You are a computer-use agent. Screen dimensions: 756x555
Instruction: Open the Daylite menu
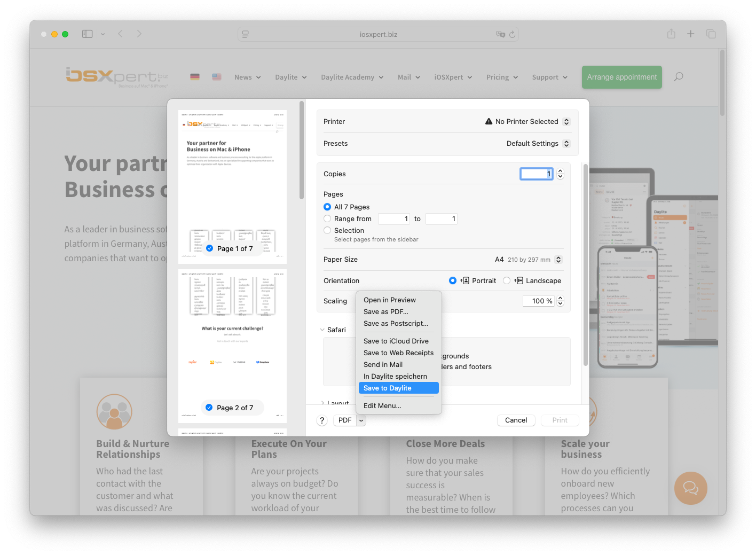click(291, 77)
